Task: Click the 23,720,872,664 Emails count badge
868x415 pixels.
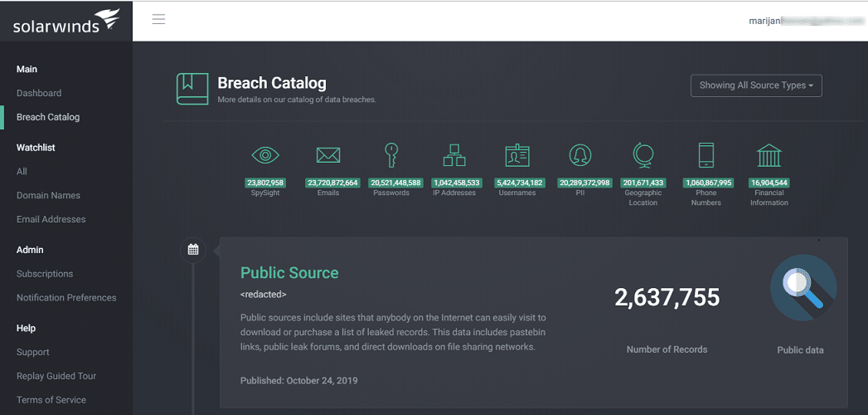Action: 332,183
